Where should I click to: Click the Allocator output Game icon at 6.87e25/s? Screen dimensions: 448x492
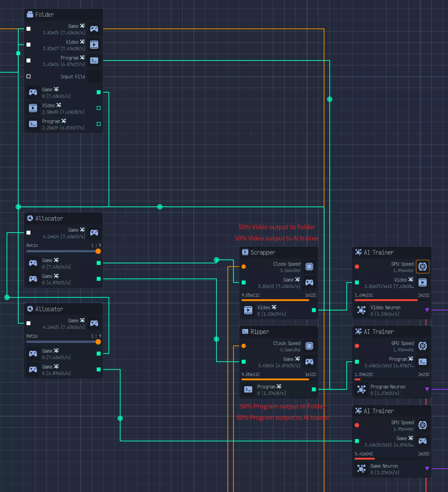[x=33, y=279]
